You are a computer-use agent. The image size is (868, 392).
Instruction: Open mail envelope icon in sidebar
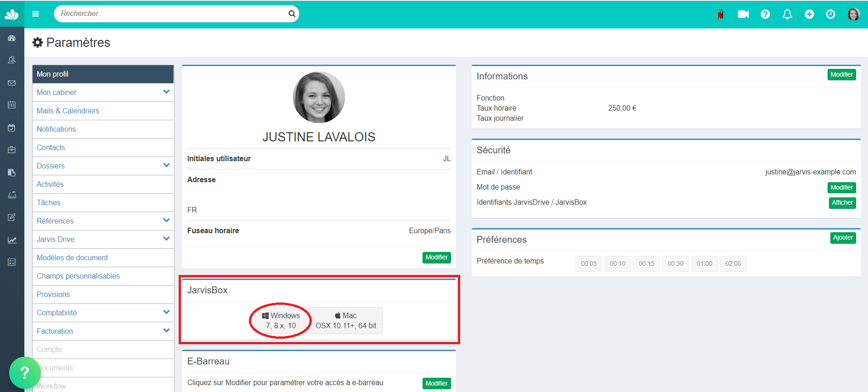12,83
